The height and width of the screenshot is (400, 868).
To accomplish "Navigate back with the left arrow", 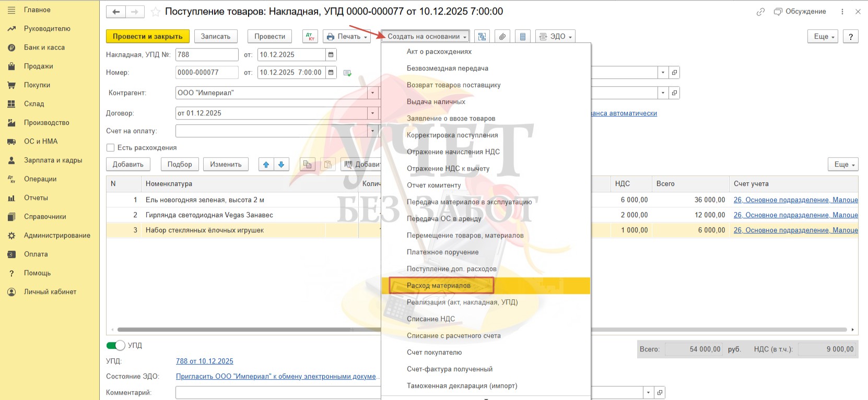I will (115, 11).
